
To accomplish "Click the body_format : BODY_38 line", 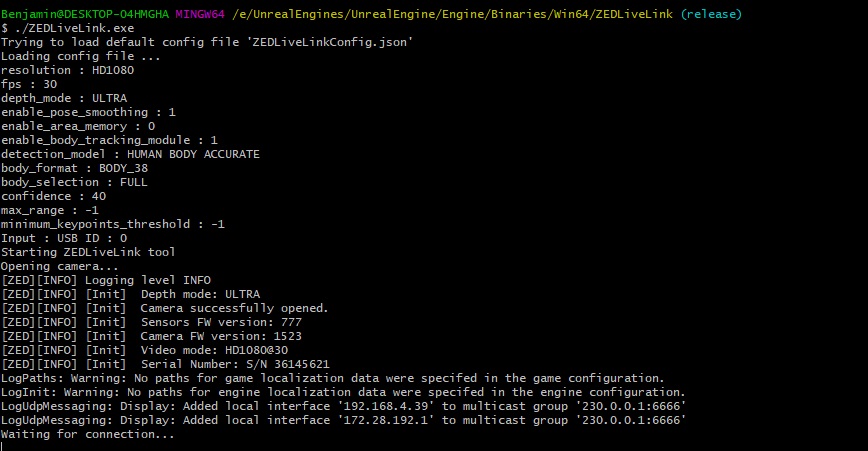I will (75, 168).
